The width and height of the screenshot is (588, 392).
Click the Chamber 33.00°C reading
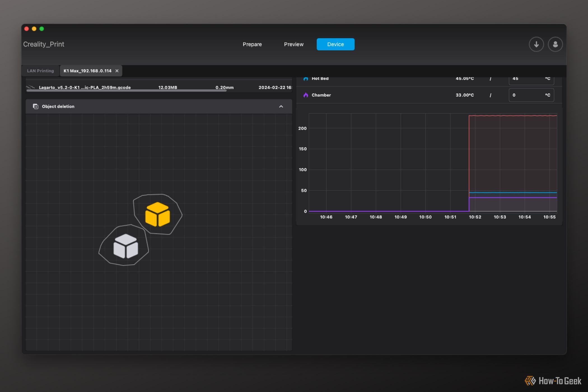coord(465,95)
